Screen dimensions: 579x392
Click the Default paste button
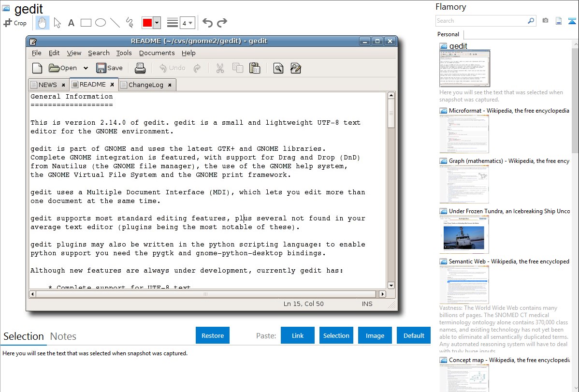tap(414, 335)
